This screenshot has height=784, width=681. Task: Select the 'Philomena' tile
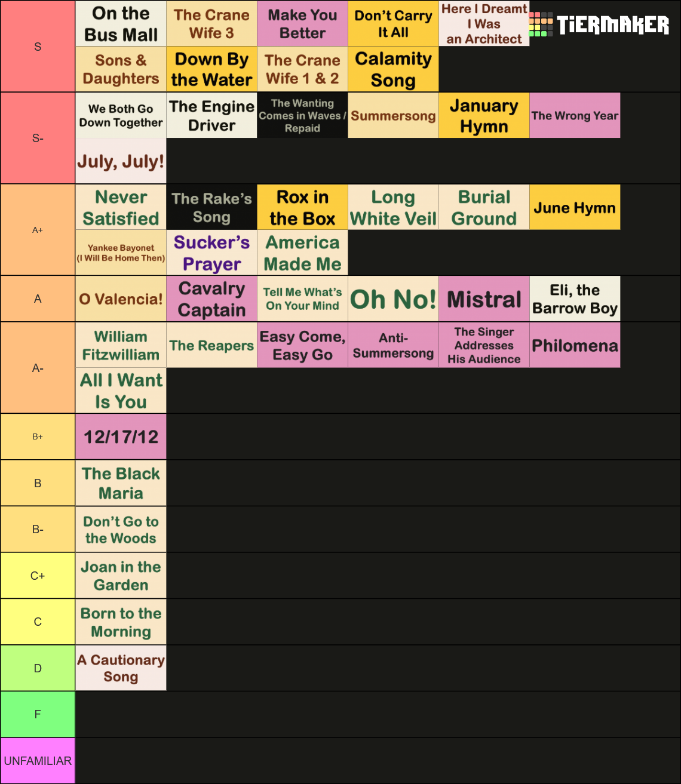(575, 345)
